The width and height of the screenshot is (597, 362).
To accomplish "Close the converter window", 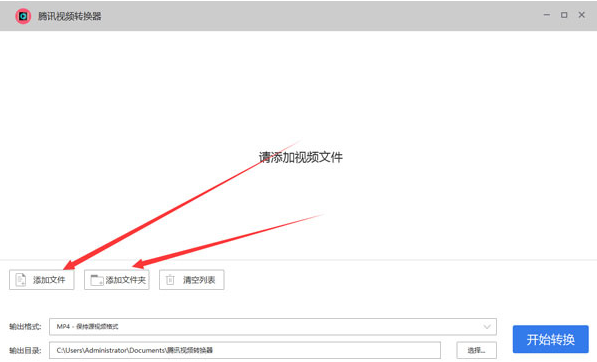I will [x=581, y=15].
